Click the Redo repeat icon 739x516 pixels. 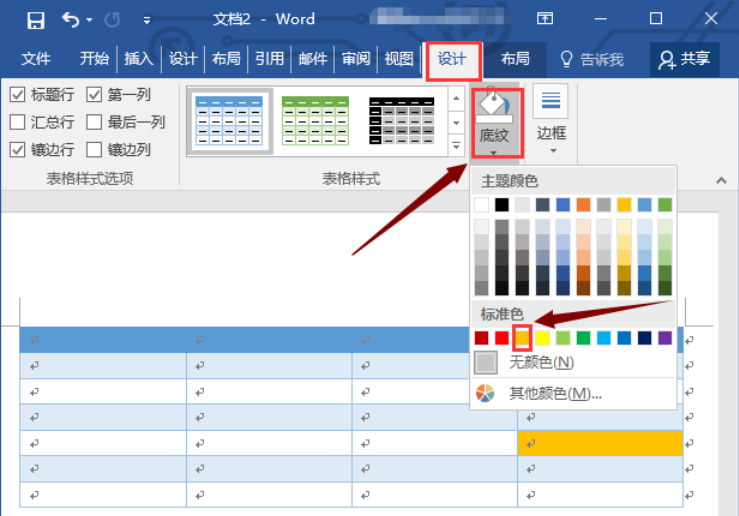tap(112, 20)
